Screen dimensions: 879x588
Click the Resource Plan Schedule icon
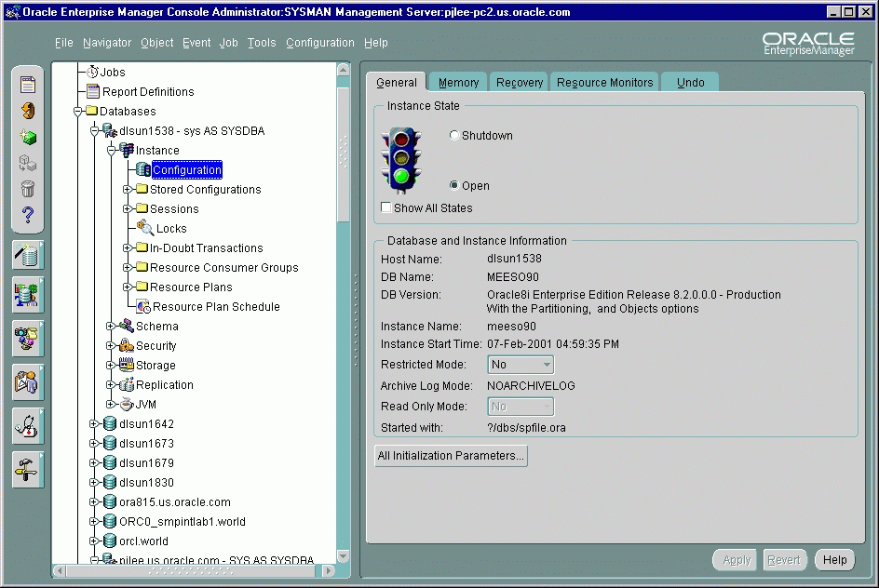pos(143,306)
